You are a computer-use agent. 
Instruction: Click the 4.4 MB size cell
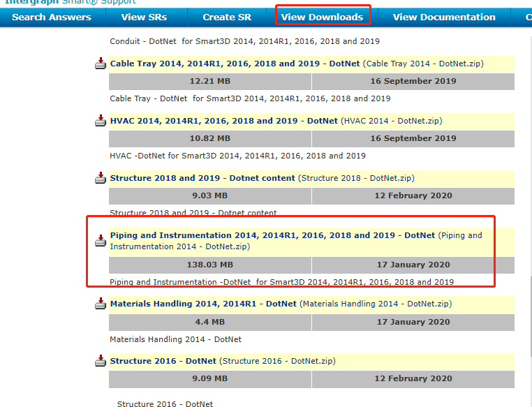click(210, 323)
